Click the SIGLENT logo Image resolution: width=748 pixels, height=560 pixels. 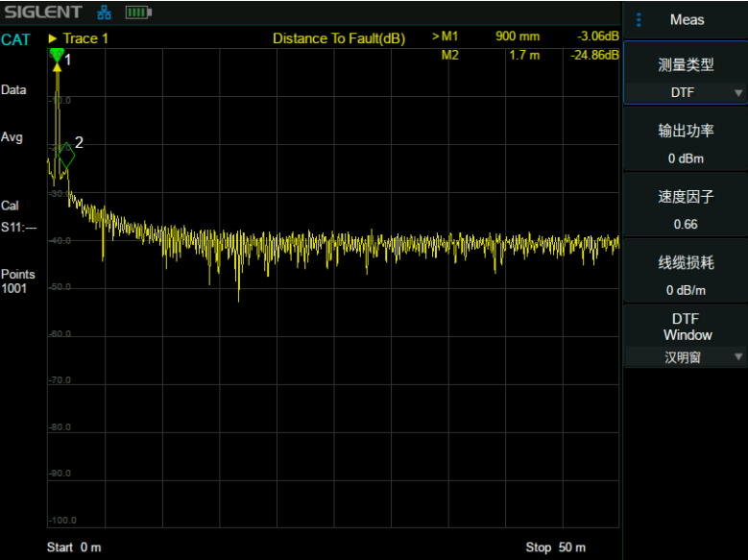click(42, 13)
